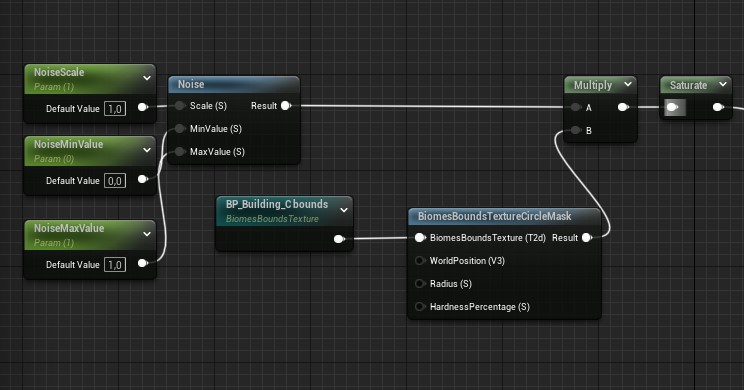Click the NoiseMaxValue output pin
The width and height of the screenshot is (744, 390).
[142, 263]
